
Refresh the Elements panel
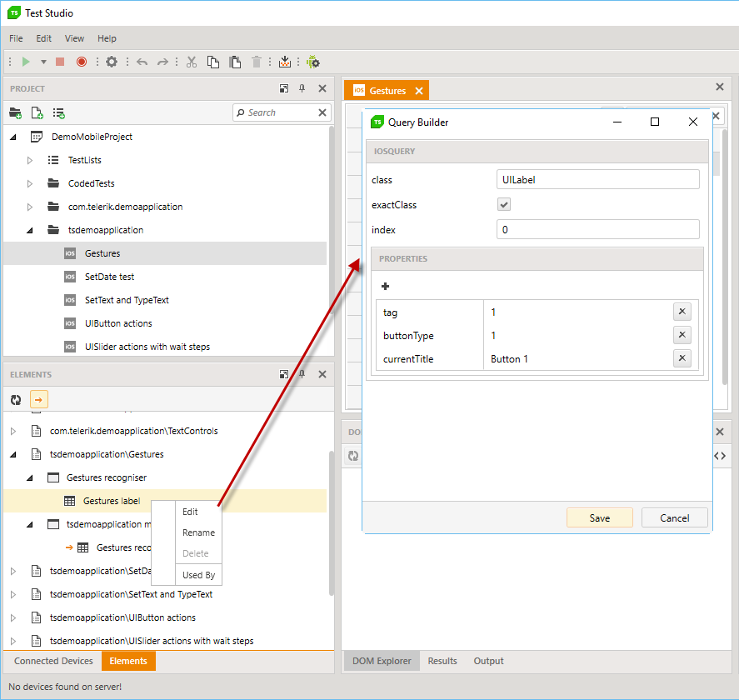tap(16, 400)
